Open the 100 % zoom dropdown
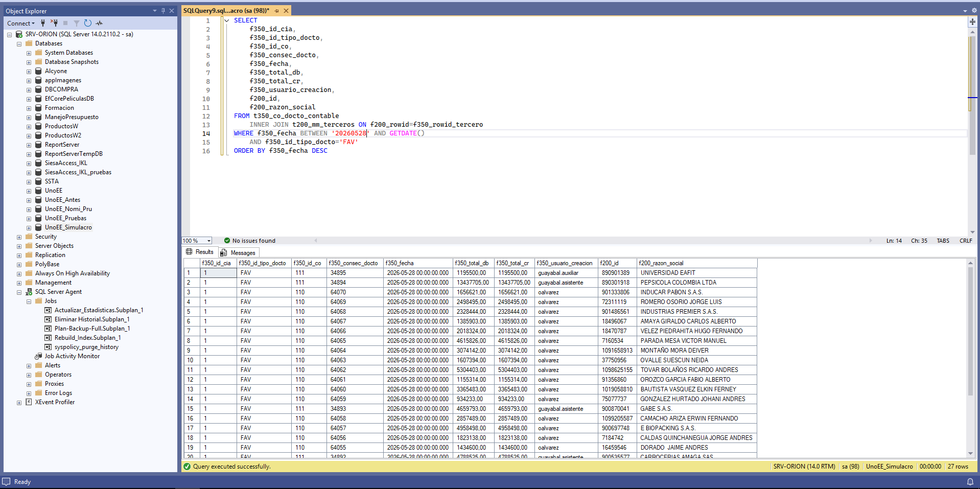 (208, 241)
